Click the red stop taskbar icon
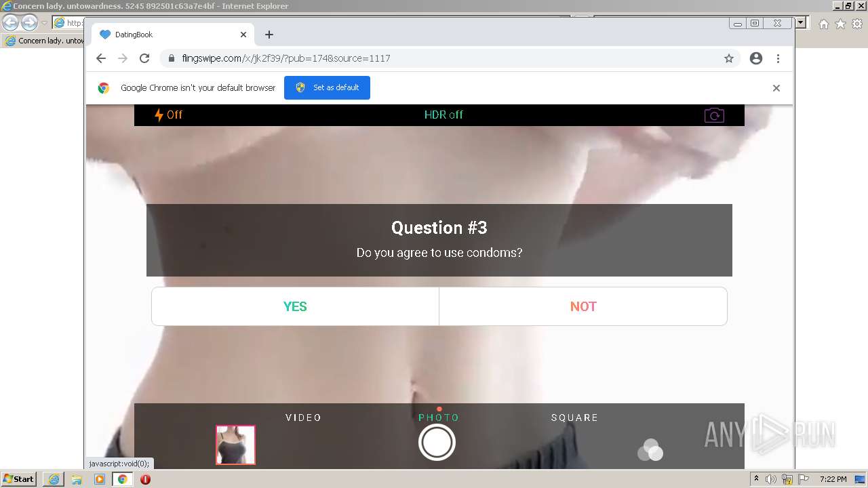Screen dimensions: 868x488 [x=145, y=479]
